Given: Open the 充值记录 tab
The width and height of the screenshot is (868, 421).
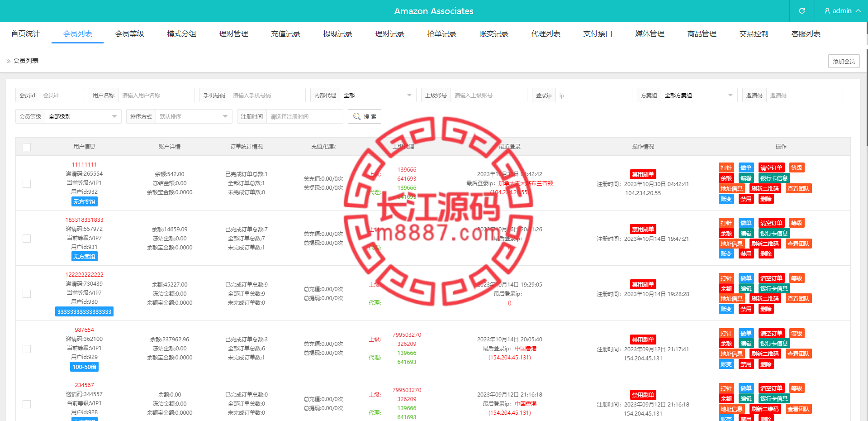Looking at the screenshot, I should 285,34.
